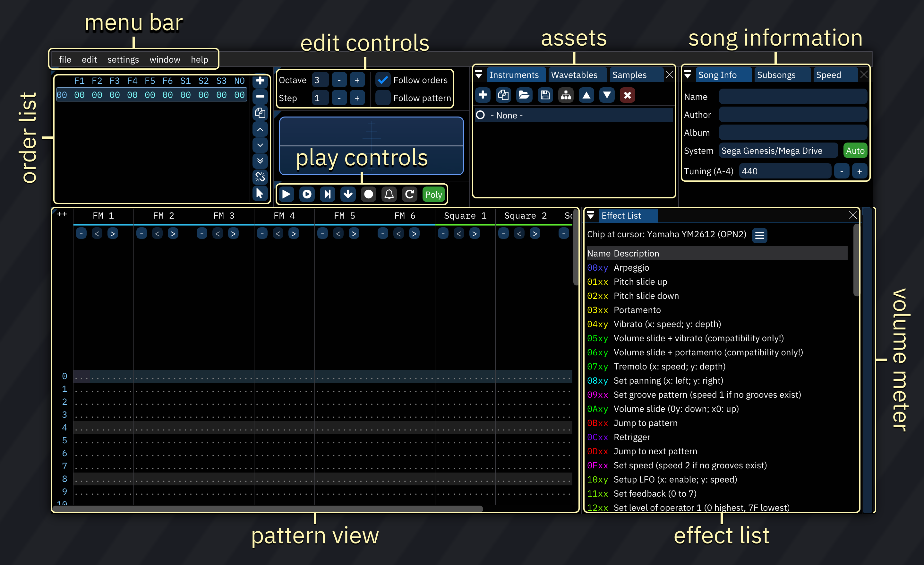Image resolution: width=924 pixels, height=565 pixels.
Task: Delete the instrument with the red X
Action: pyautogui.click(x=627, y=95)
